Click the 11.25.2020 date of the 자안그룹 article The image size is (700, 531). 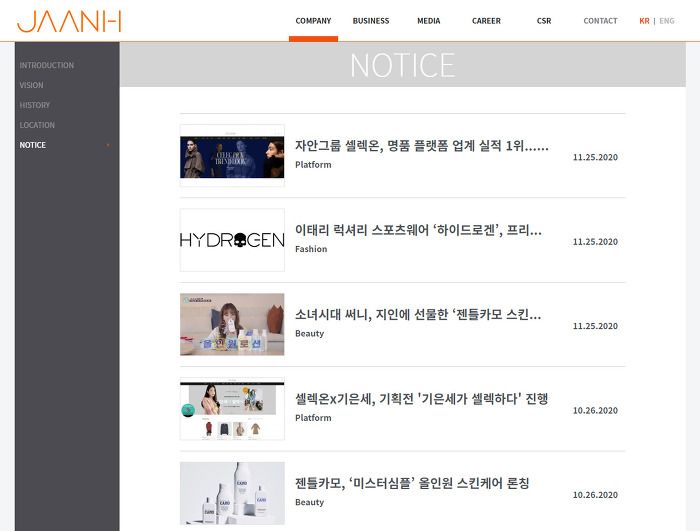tap(596, 157)
